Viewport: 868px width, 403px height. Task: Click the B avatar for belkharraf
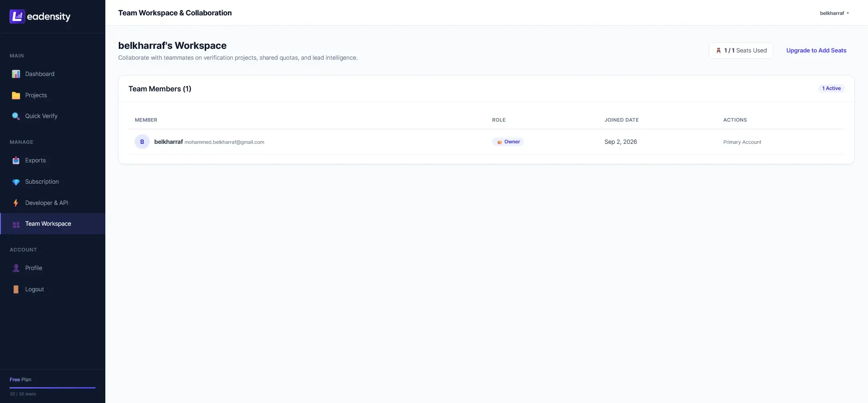tap(142, 142)
